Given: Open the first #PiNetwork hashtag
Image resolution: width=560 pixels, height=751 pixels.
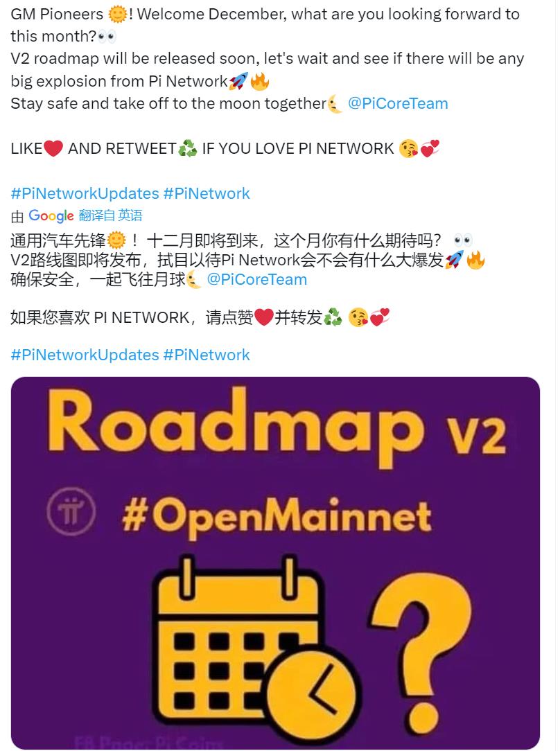Looking at the screenshot, I should (207, 193).
